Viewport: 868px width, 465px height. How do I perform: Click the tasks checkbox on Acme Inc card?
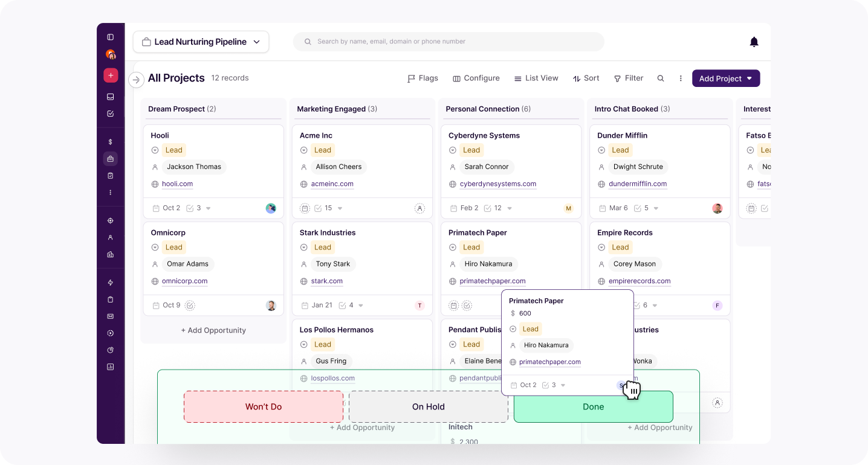[x=318, y=208]
